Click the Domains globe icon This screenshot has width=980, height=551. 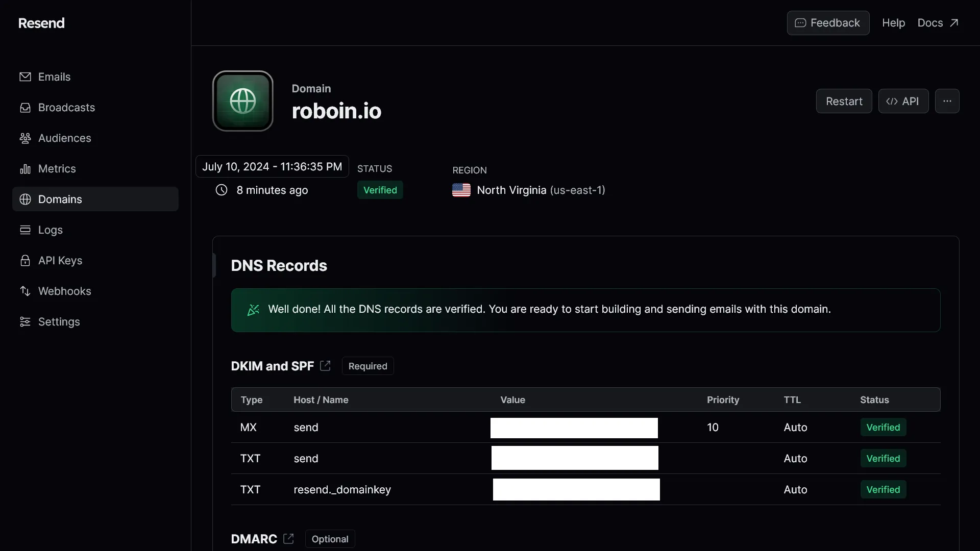pyautogui.click(x=24, y=199)
